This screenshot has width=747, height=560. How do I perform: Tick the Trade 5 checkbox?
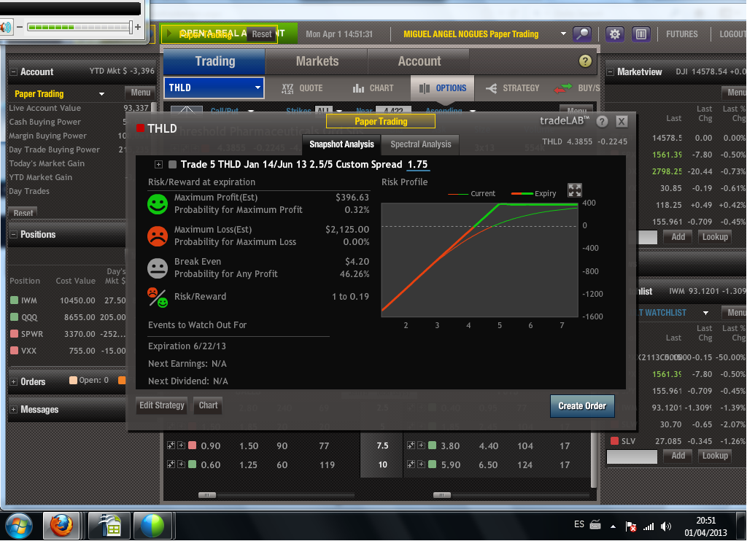pyautogui.click(x=172, y=164)
